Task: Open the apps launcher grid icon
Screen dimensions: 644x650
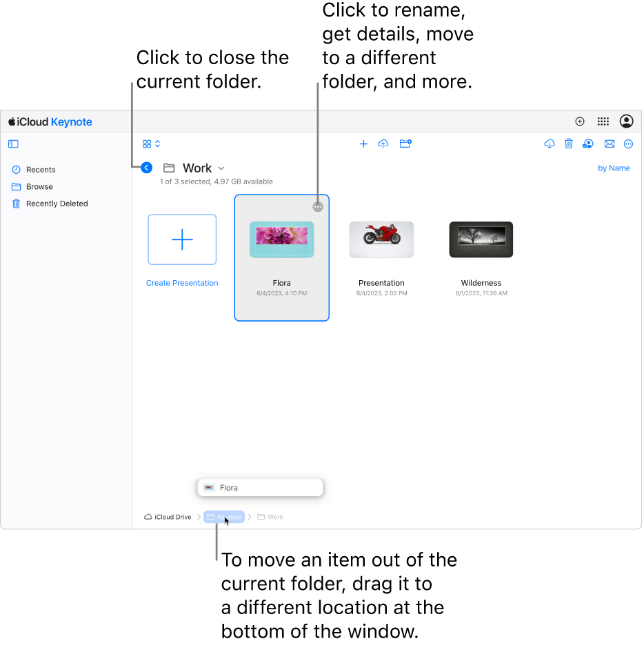Action: point(603,121)
